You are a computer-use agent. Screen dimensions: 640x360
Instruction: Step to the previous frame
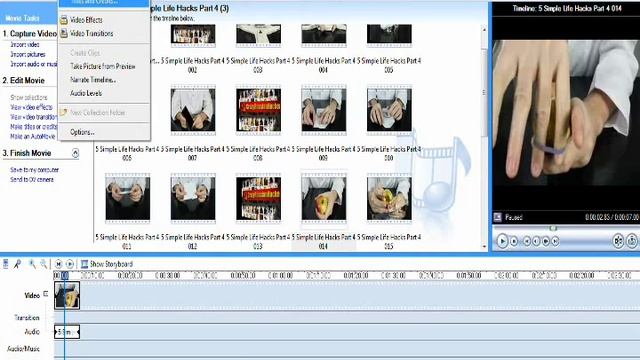[x=536, y=242]
